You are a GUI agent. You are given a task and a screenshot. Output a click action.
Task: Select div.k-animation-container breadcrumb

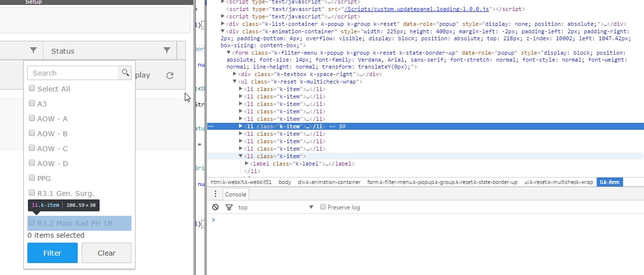coord(329,182)
